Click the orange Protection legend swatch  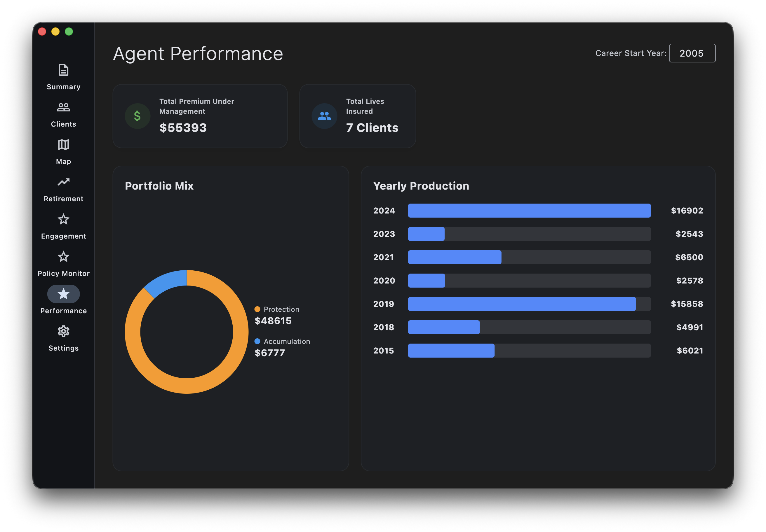(x=257, y=309)
